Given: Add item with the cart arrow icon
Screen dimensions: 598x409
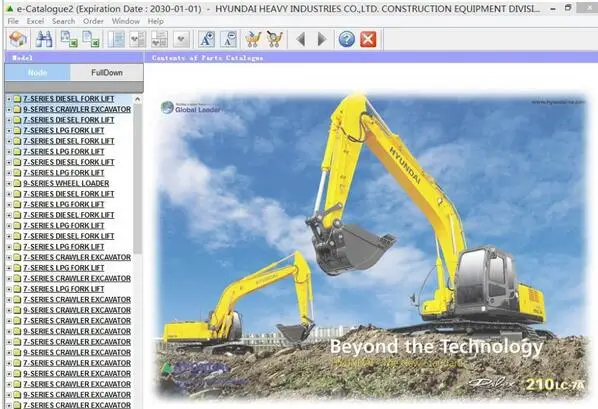Looking at the screenshot, I should [253, 39].
